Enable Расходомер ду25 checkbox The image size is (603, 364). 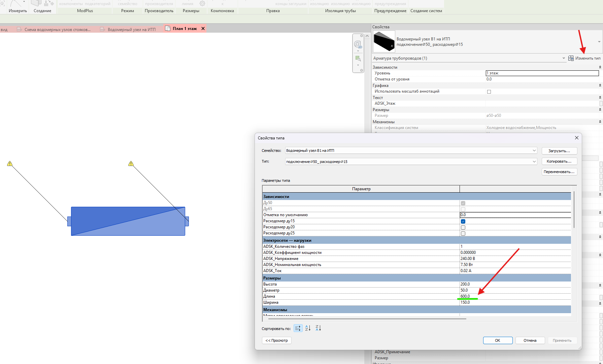pyautogui.click(x=463, y=233)
